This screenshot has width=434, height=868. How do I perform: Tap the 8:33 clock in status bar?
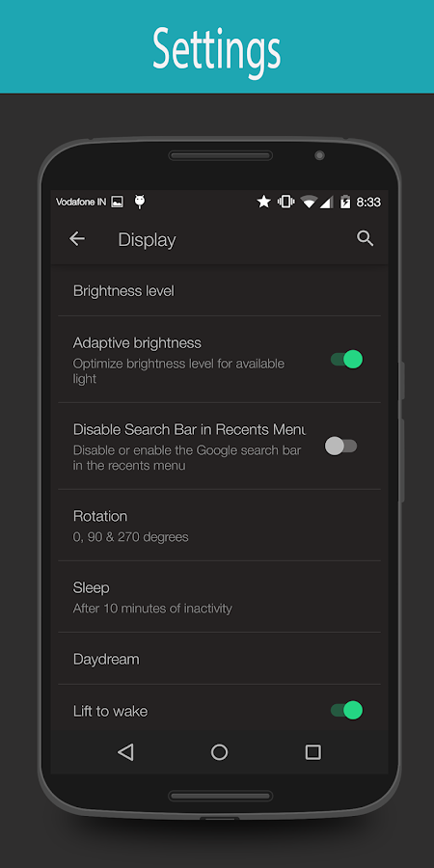(368, 203)
